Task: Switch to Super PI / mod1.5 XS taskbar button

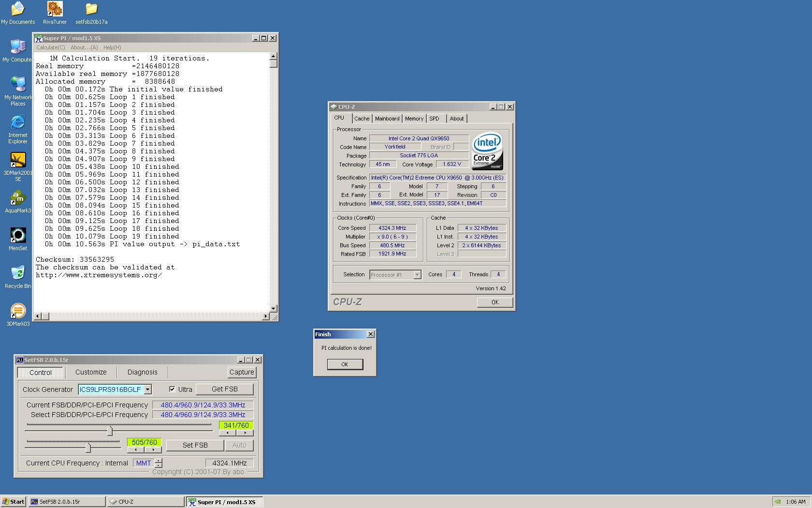Action: 225,502
